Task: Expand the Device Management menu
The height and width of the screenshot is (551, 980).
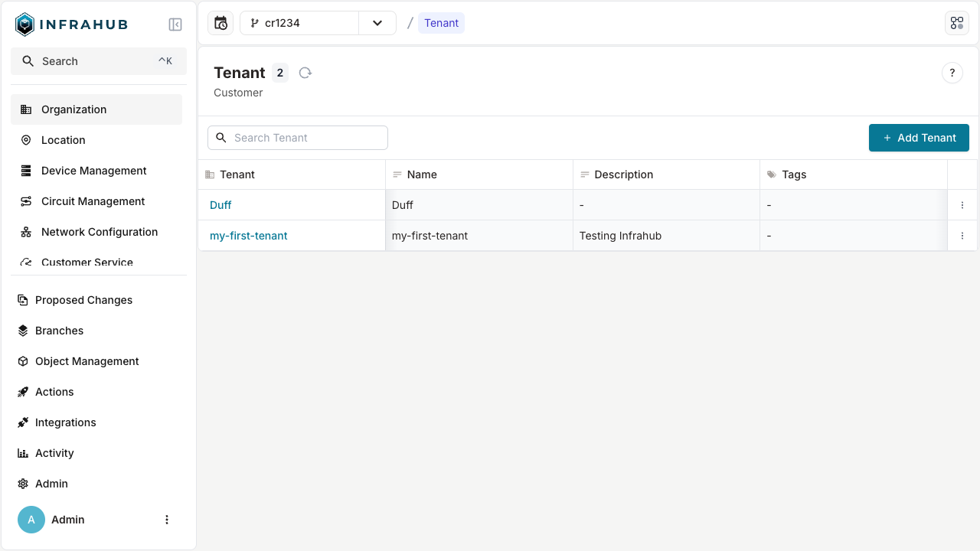Action: (x=93, y=171)
